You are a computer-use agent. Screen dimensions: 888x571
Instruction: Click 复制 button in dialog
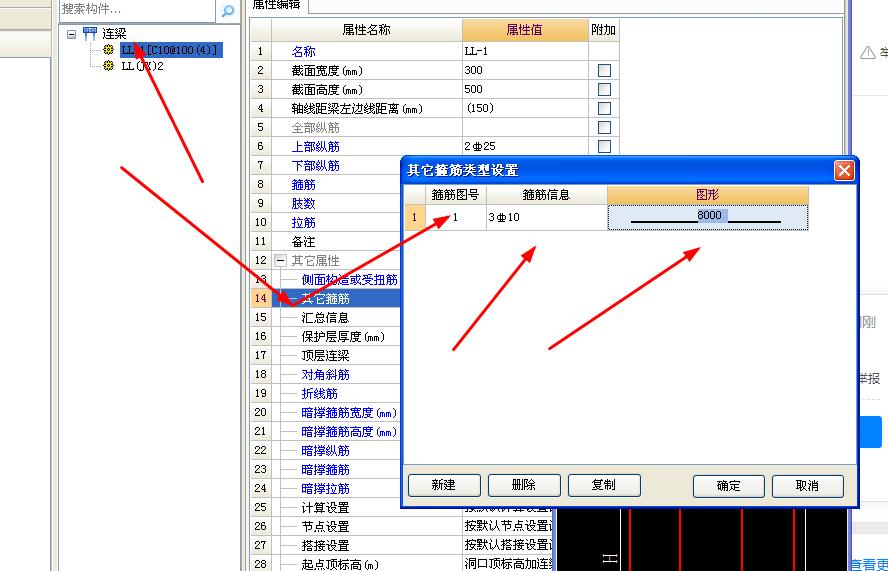(x=604, y=485)
